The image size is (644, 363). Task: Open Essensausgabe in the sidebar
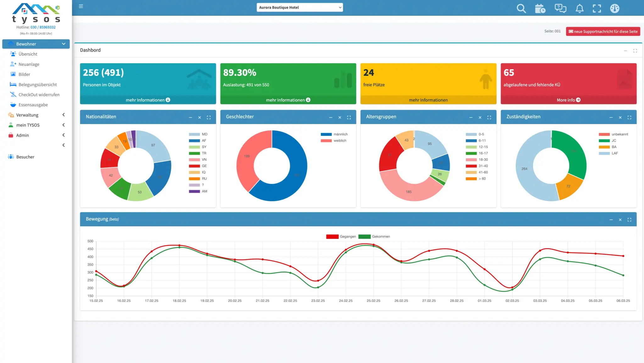click(x=33, y=105)
